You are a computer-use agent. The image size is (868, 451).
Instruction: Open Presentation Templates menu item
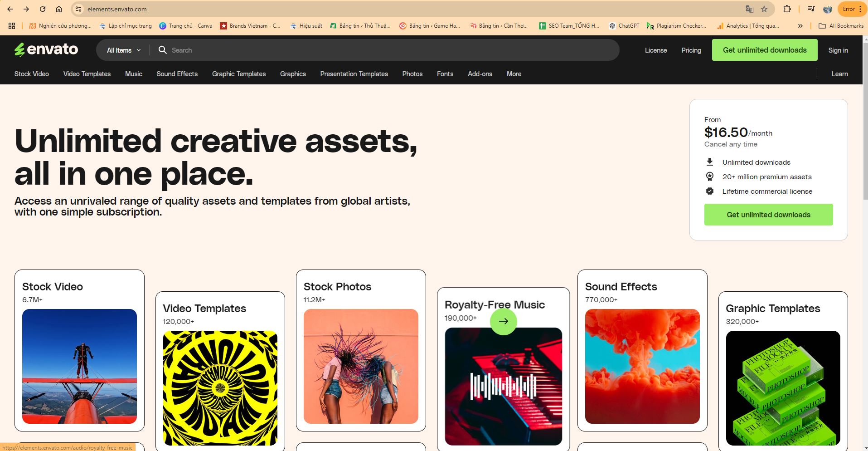point(354,74)
